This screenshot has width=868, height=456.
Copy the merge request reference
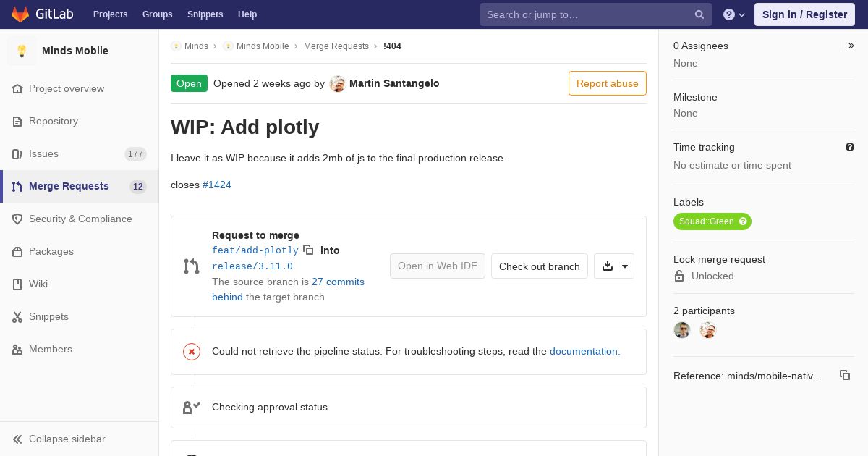845,375
